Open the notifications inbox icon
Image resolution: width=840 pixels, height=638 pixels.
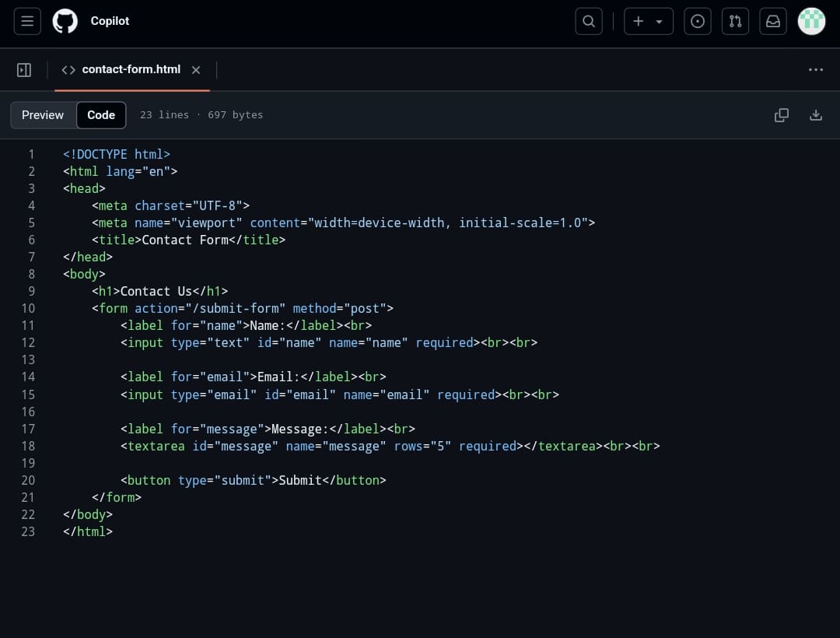(773, 22)
